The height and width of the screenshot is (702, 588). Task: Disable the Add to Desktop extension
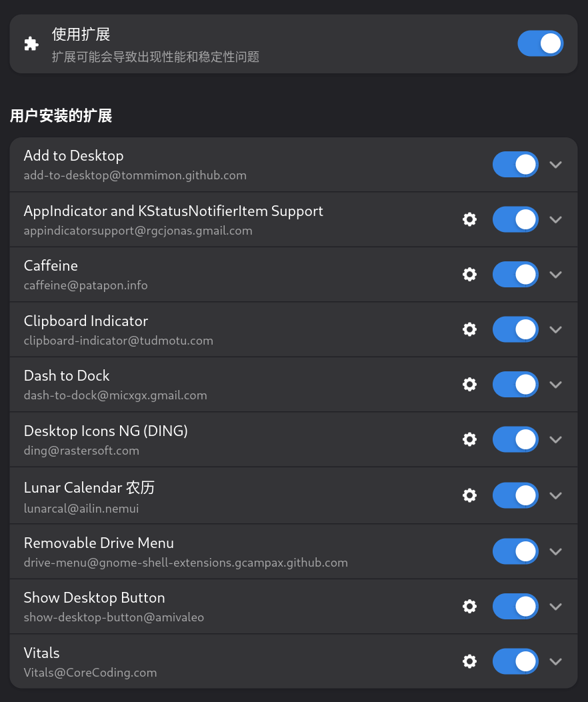[x=515, y=164]
